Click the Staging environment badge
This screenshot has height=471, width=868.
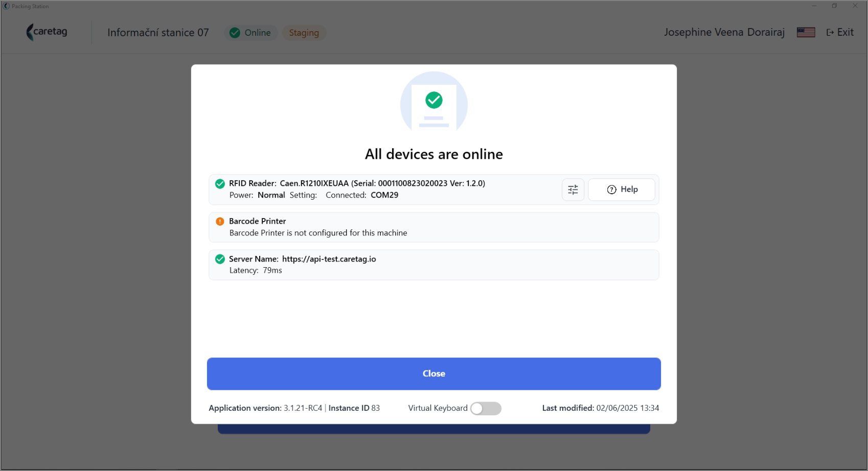(304, 33)
